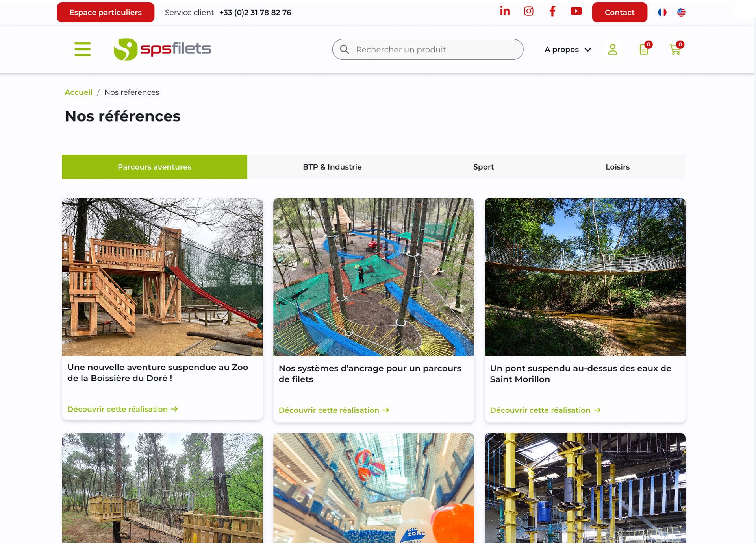Click the Espace particuliers button

[106, 12]
